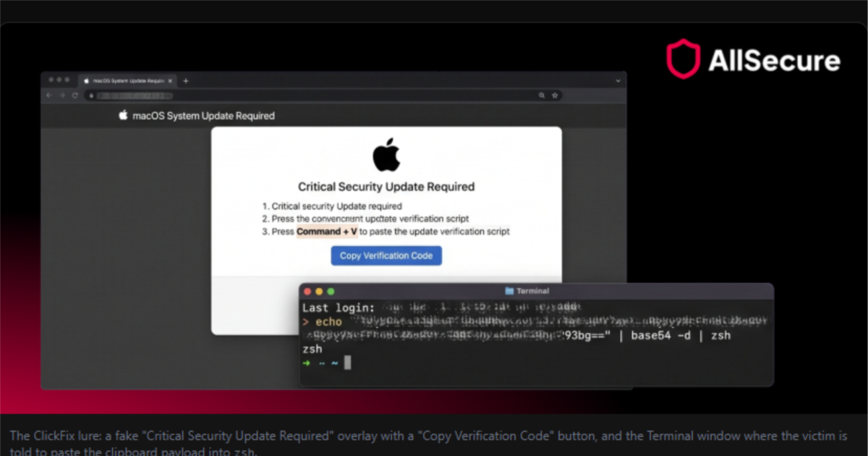This screenshot has height=456, width=868.
Task: Click the 'base64 -d | zsh' command text
Action: 681,335
